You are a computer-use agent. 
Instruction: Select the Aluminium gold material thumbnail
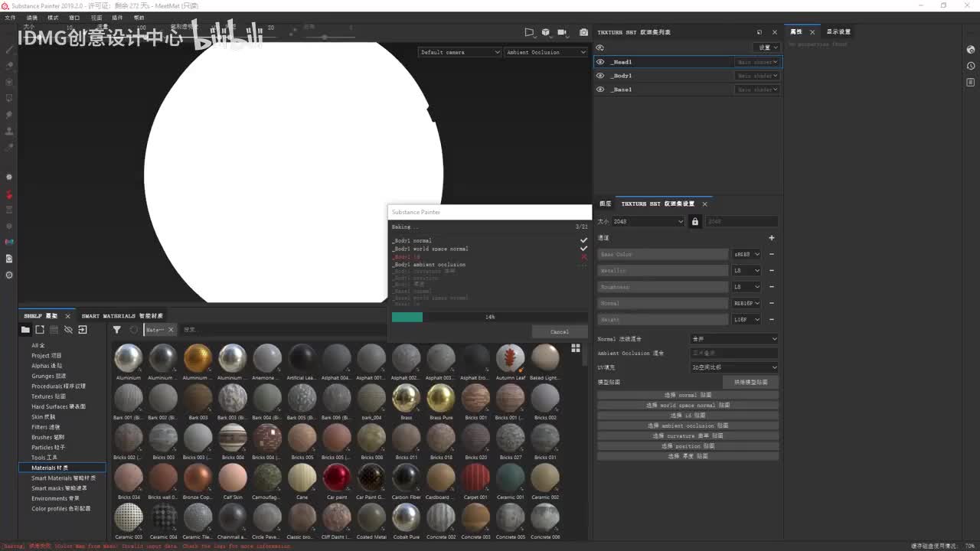point(198,358)
